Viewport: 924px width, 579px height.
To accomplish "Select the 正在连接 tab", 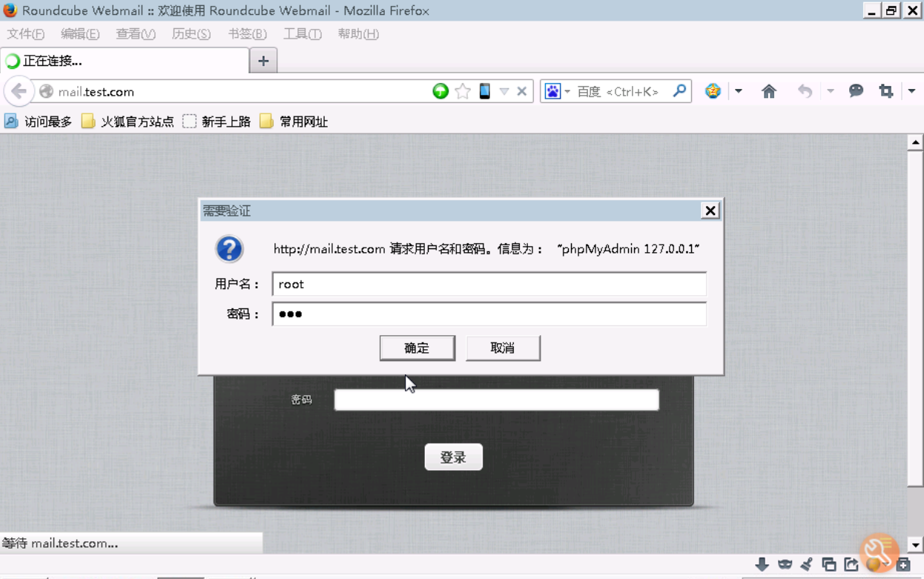I will 125,61.
